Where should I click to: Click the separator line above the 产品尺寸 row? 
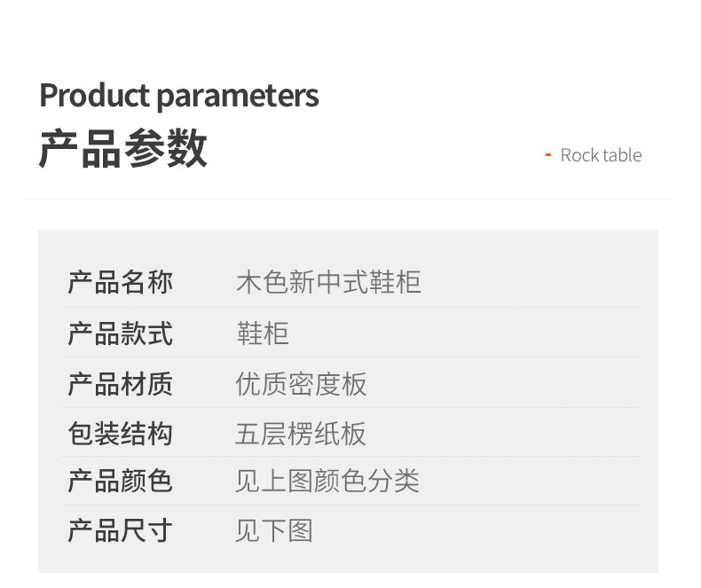click(x=350, y=506)
